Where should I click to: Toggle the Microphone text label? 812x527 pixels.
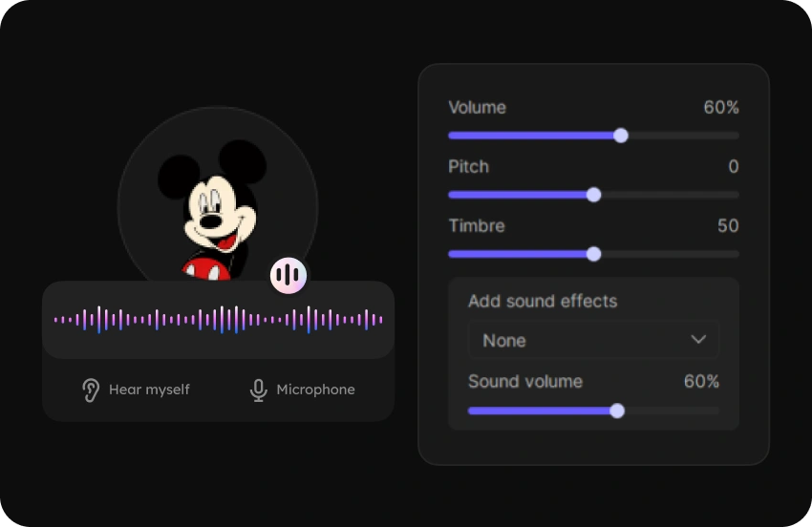(x=315, y=390)
